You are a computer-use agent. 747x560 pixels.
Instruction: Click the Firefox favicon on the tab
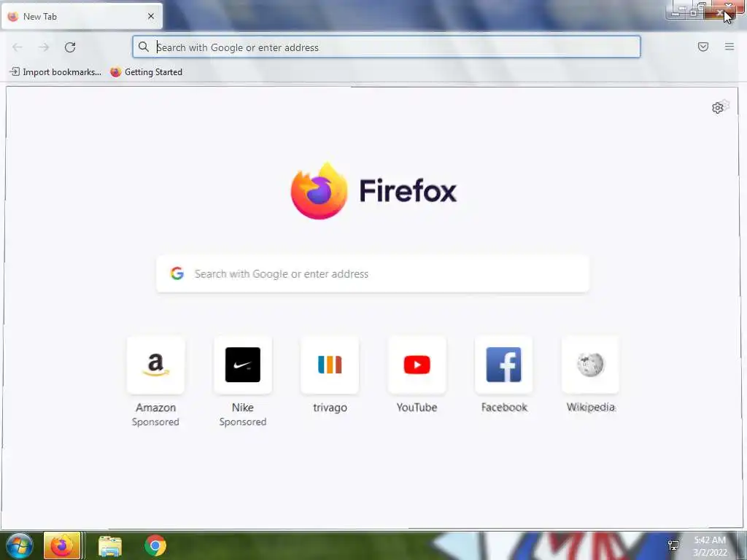coord(13,16)
